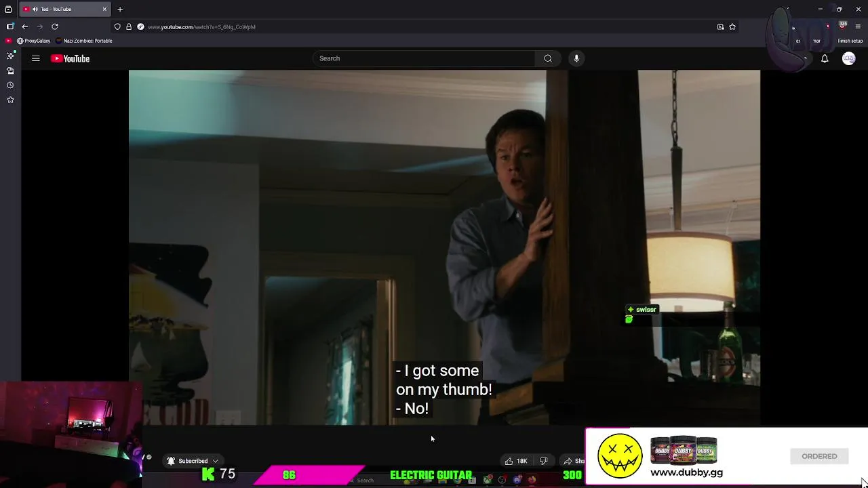868x488 pixels.
Task: Reload the current page
Action: click(x=55, y=26)
